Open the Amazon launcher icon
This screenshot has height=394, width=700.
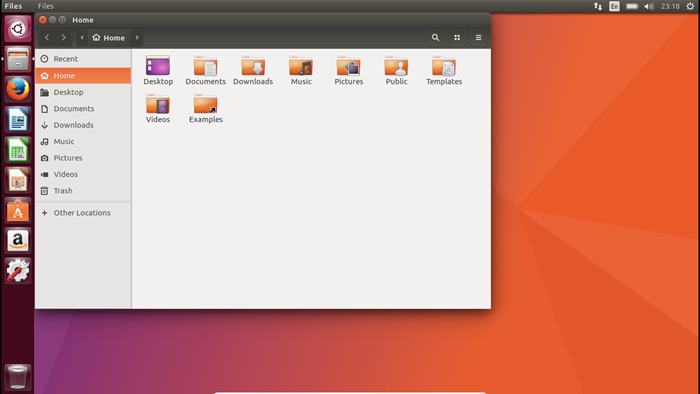(x=18, y=241)
